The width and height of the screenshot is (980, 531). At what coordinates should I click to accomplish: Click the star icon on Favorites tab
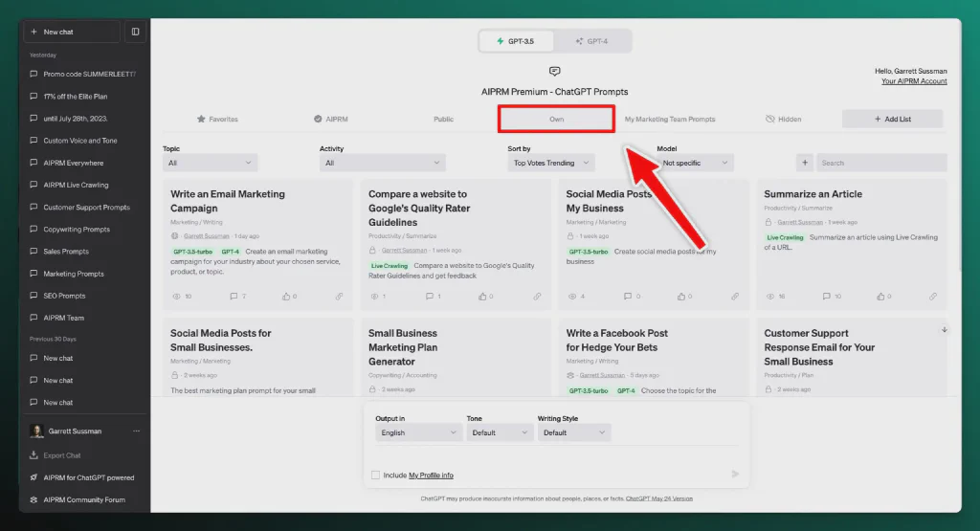(201, 119)
